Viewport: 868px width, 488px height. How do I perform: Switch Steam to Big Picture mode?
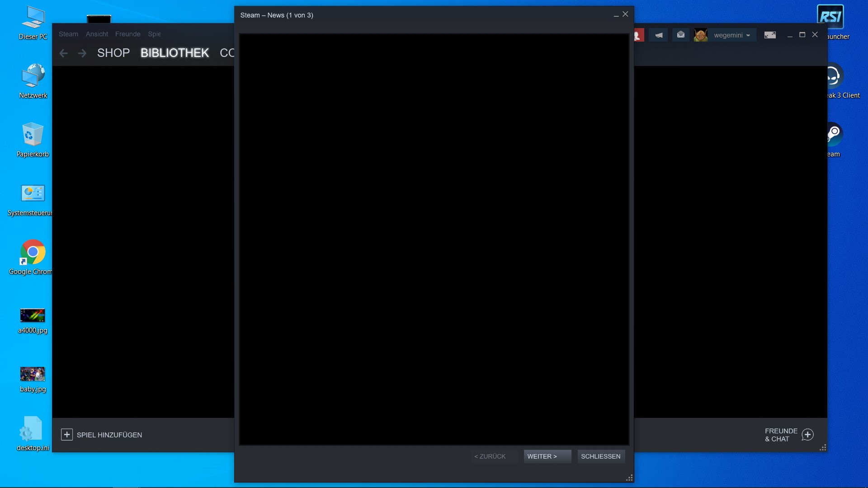(x=770, y=35)
